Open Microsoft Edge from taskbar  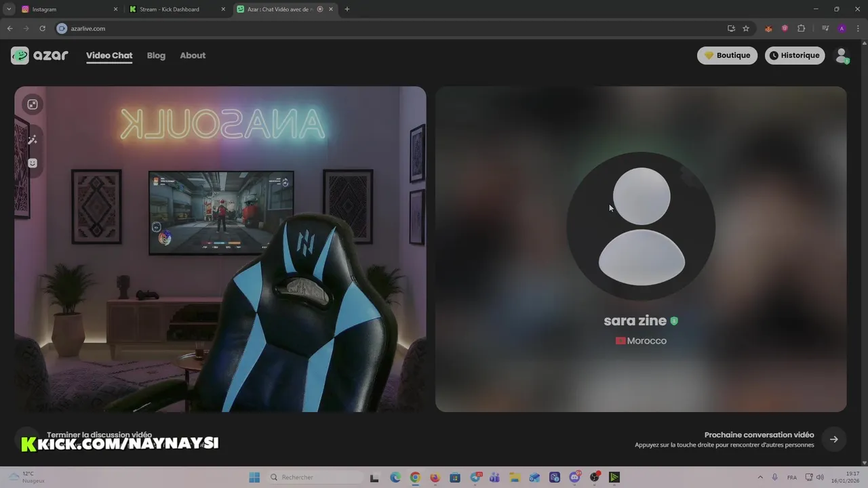click(395, 477)
